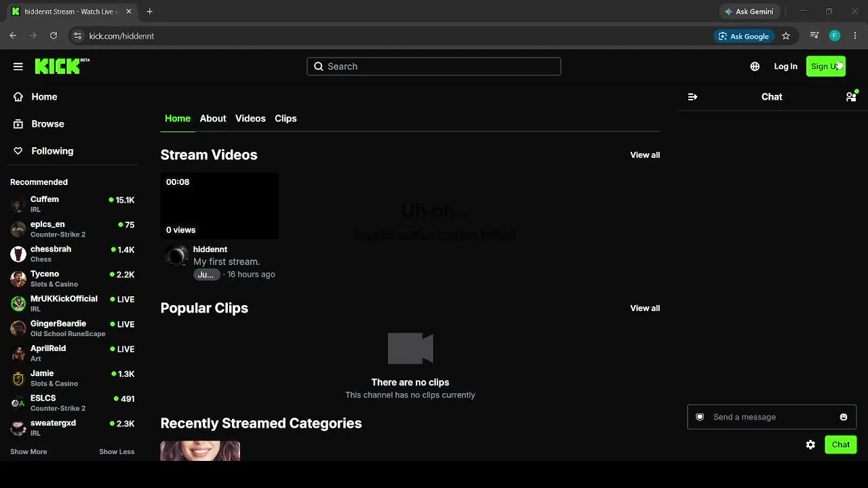Screen dimensions: 868x488
Task: Open ESLCS recommended channel
Action: point(73,403)
